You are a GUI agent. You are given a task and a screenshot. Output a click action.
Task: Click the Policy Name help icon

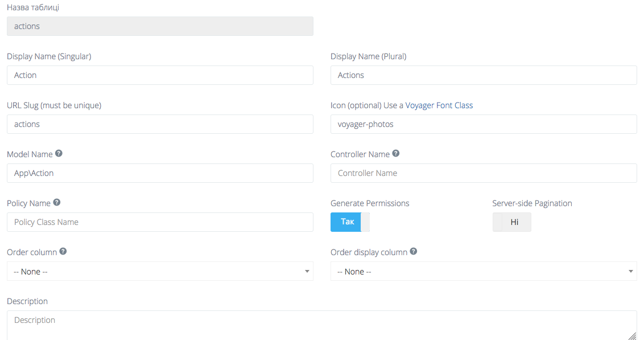click(x=56, y=202)
